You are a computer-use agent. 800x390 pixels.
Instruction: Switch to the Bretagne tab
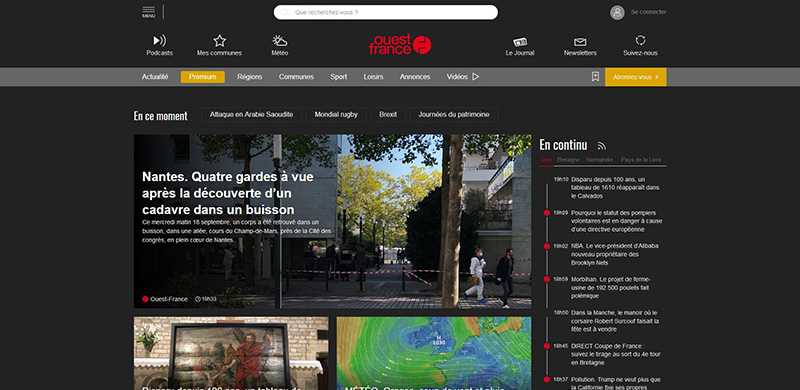[568, 160]
